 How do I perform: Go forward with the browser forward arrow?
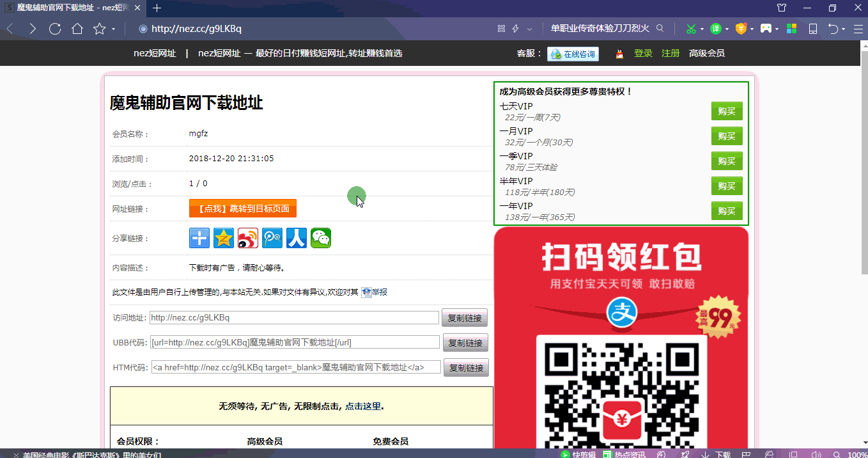coord(32,29)
